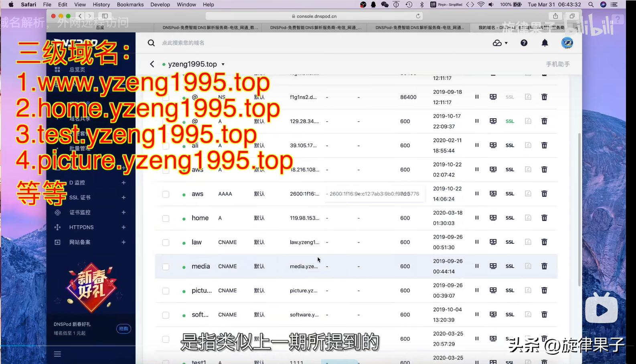Tick the checkbox for the 'home' record
Image resolution: width=636 pixels, height=364 pixels.
tap(166, 218)
